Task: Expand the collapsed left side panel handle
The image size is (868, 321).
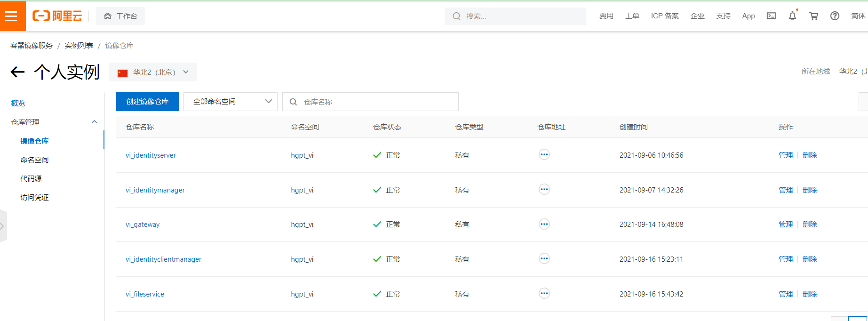Action: (x=3, y=226)
